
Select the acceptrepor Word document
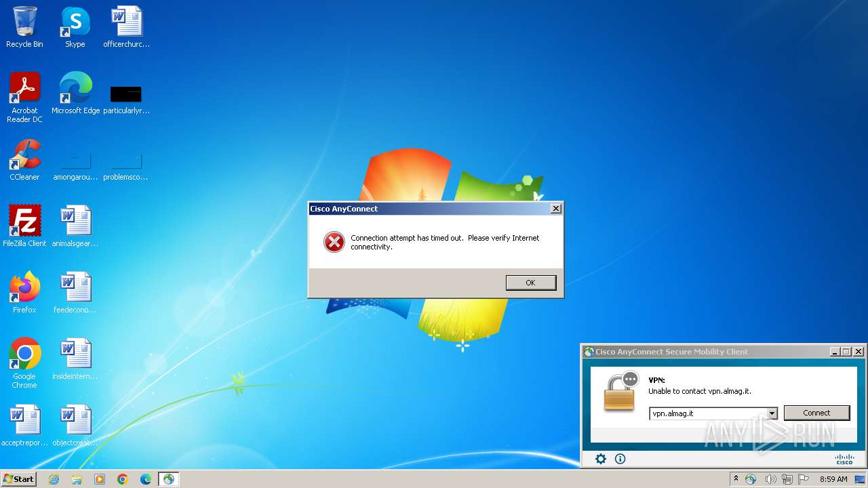24,426
